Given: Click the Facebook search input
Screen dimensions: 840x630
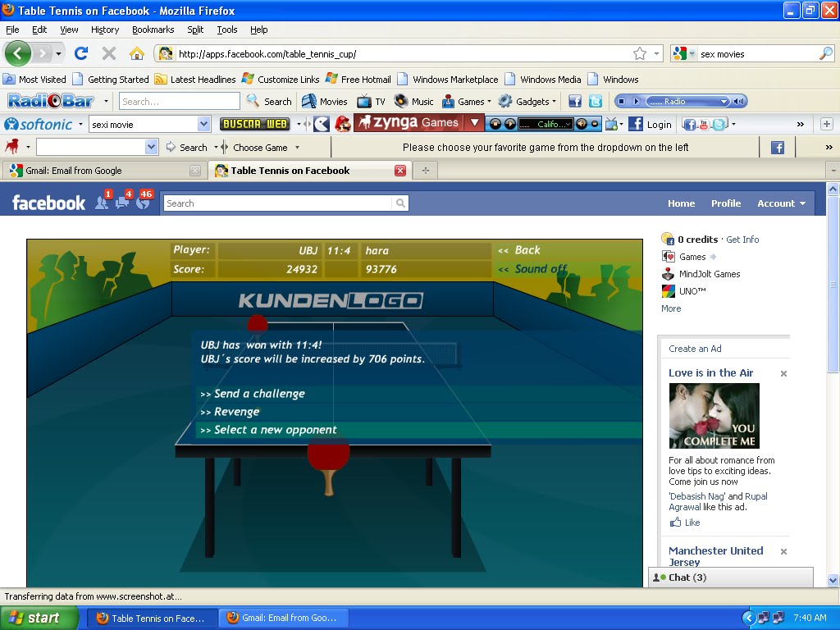Looking at the screenshot, I should click(x=277, y=203).
